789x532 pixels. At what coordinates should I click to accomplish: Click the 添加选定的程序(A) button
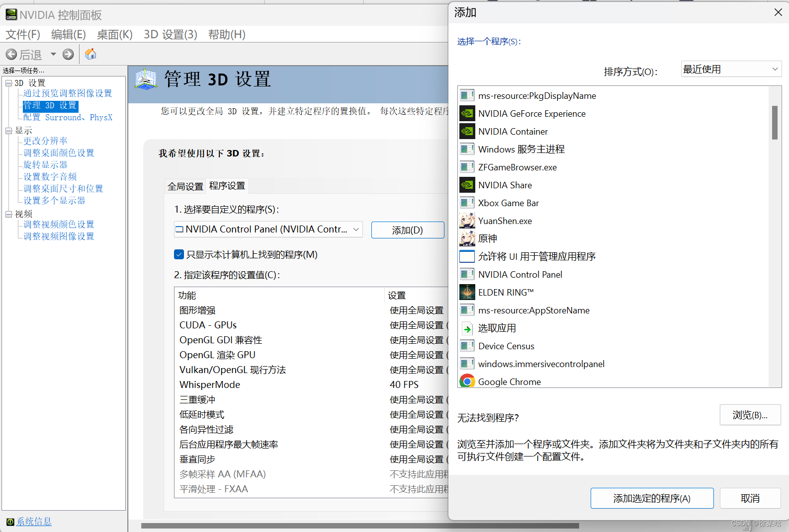click(x=652, y=498)
